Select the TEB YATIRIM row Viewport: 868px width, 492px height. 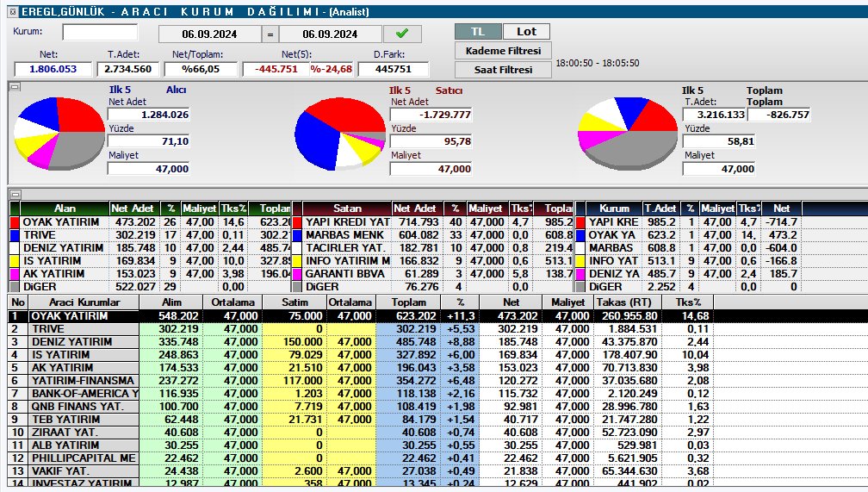pyautogui.click(x=437, y=420)
